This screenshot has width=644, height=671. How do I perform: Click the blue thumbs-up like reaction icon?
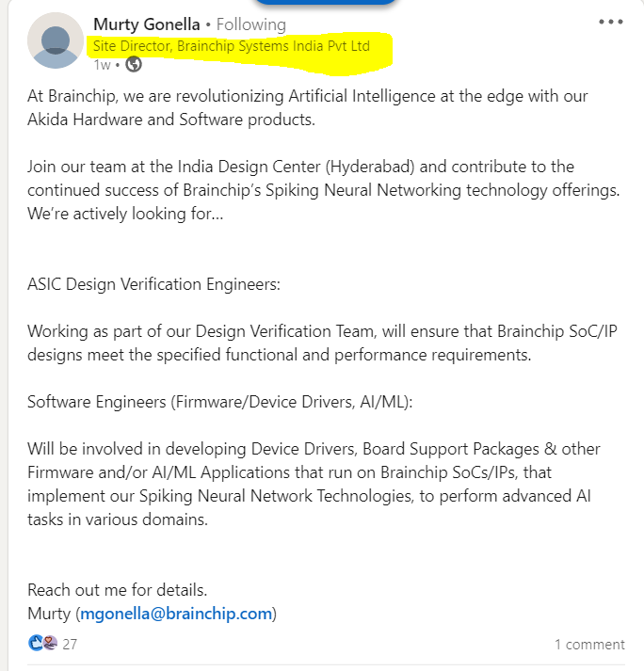coord(36,644)
